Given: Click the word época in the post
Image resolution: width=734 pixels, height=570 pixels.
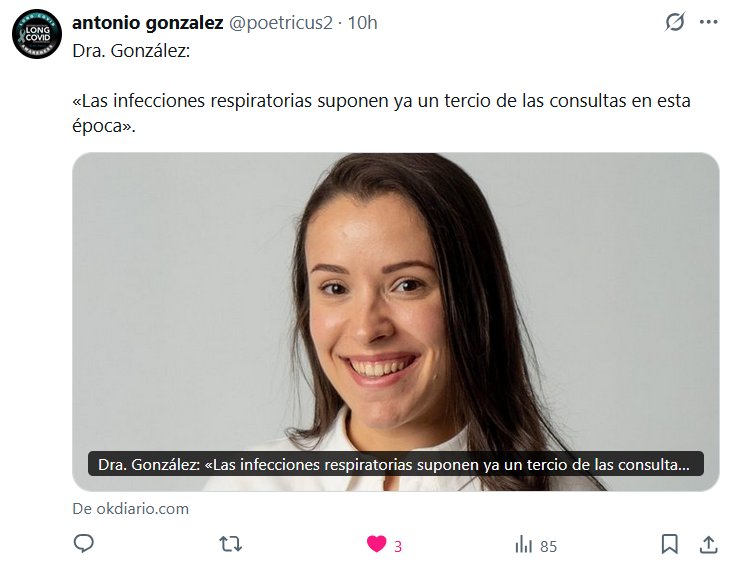Looking at the screenshot, I should click(97, 126).
